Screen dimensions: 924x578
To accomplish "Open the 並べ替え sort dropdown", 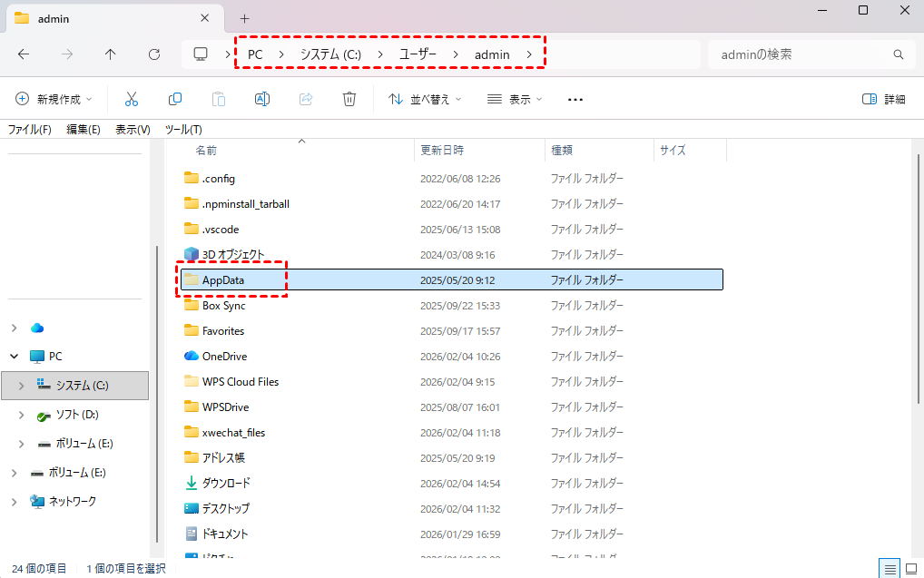I will [425, 99].
